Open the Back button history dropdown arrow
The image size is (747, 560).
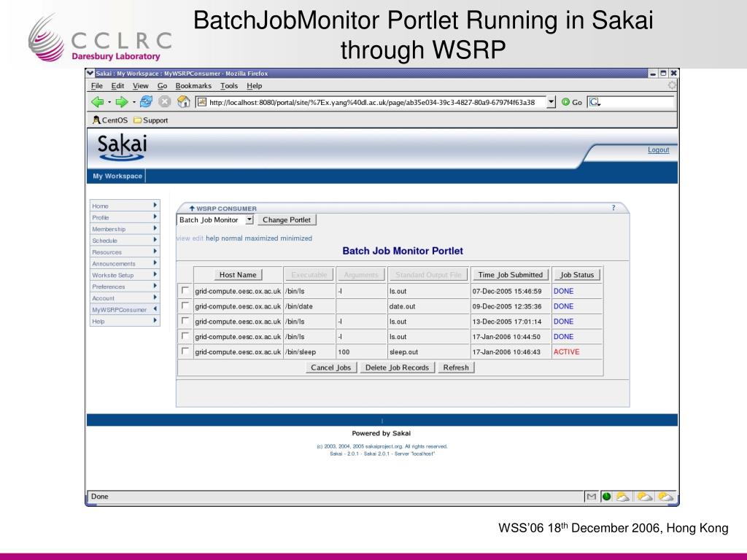coord(109,102)
